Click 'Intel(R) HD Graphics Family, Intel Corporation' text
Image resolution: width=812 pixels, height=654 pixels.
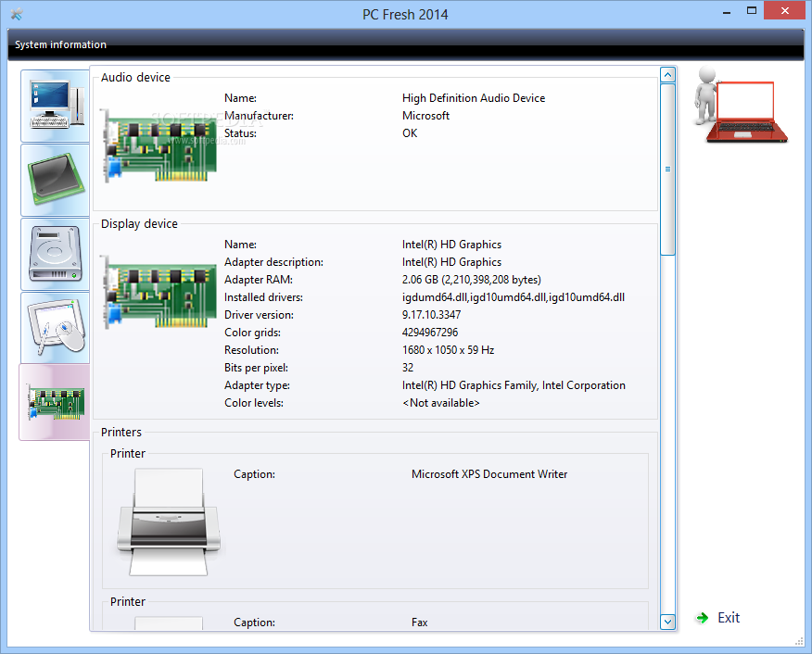click(514, 385)
